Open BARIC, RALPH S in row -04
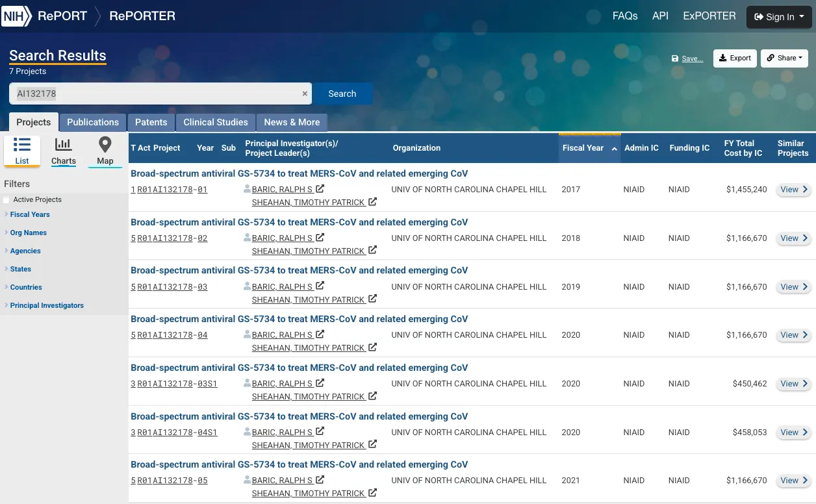816x504 pixels. tap(282, 335)
